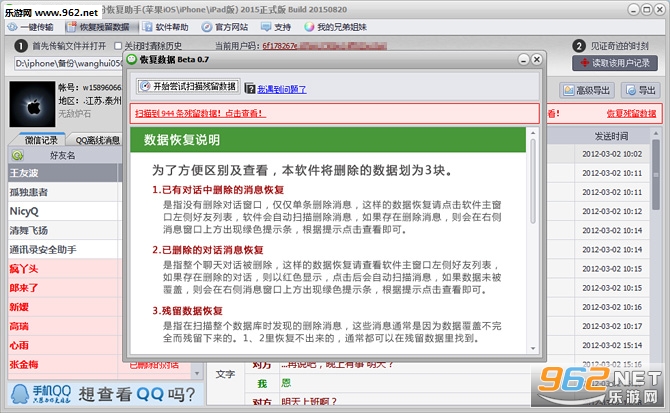
Task: Minimize the 恢复数据 Beta dialog
Action: tap(524, 60)
